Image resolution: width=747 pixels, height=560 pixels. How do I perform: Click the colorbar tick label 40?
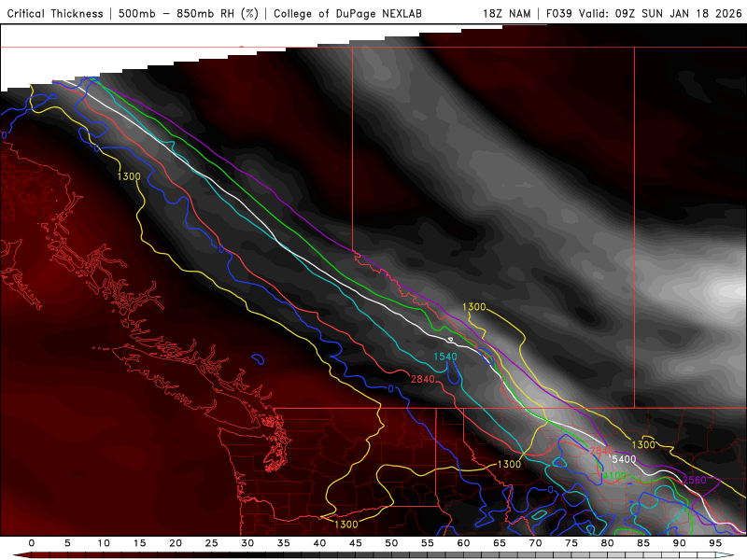[x=319, y=543]
